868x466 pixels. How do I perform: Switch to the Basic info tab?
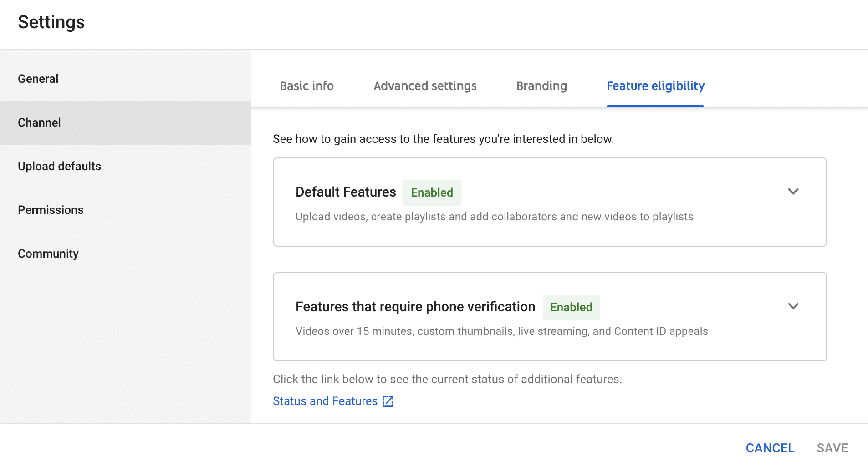tap(306, 86)
